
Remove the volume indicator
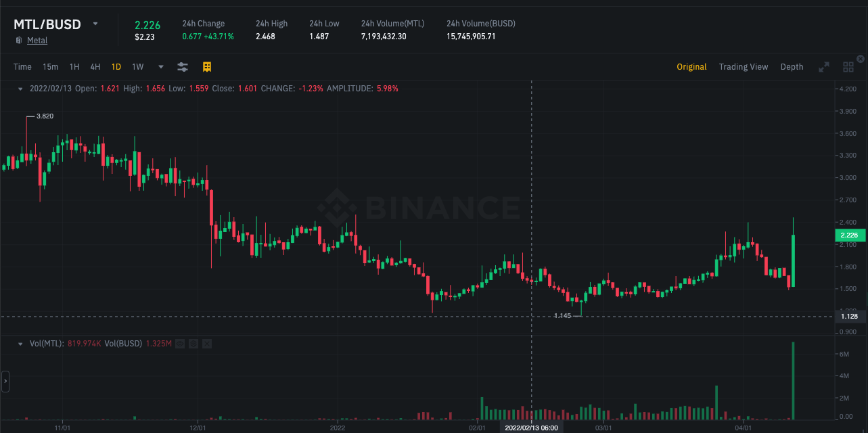coord(207,344)
